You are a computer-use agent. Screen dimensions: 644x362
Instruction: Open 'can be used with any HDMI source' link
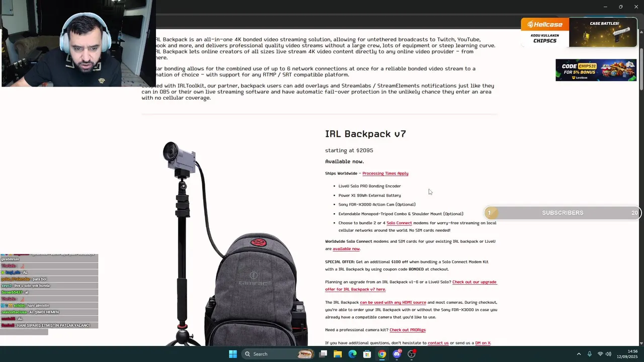click(x=393, y=303)
